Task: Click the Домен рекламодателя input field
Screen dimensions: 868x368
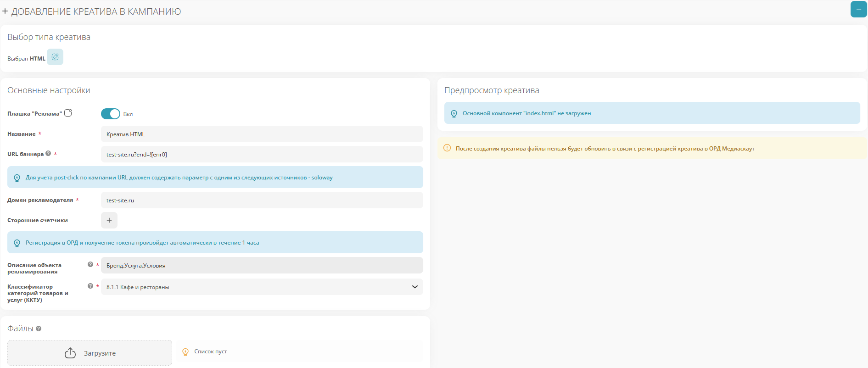Action: [262, 200]
